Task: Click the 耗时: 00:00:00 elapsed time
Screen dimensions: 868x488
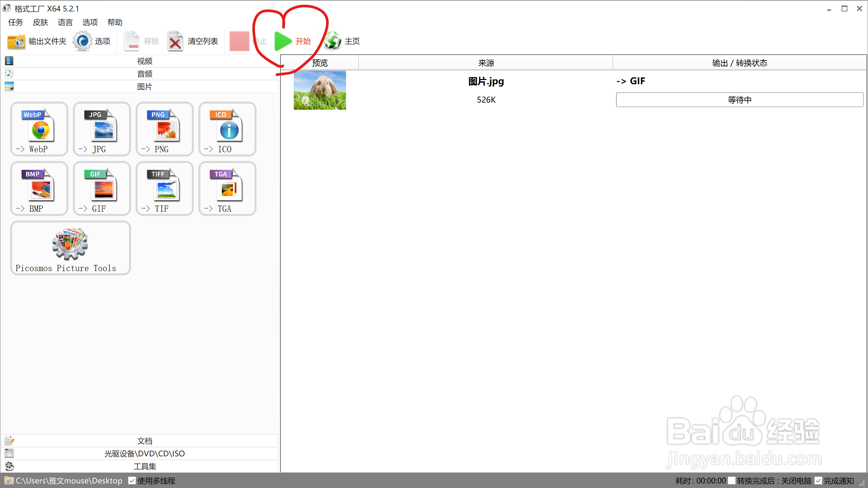Action: tap(701, 480)
